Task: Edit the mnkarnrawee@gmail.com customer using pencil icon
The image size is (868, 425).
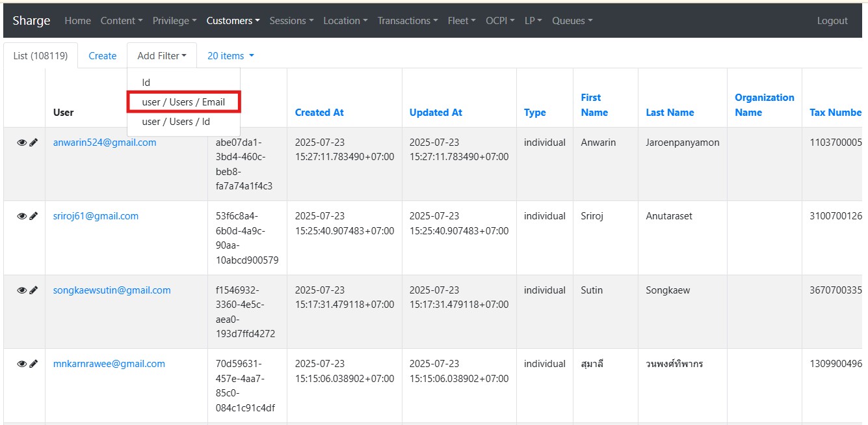Action: pyautogui.click(x=34, y=364)
